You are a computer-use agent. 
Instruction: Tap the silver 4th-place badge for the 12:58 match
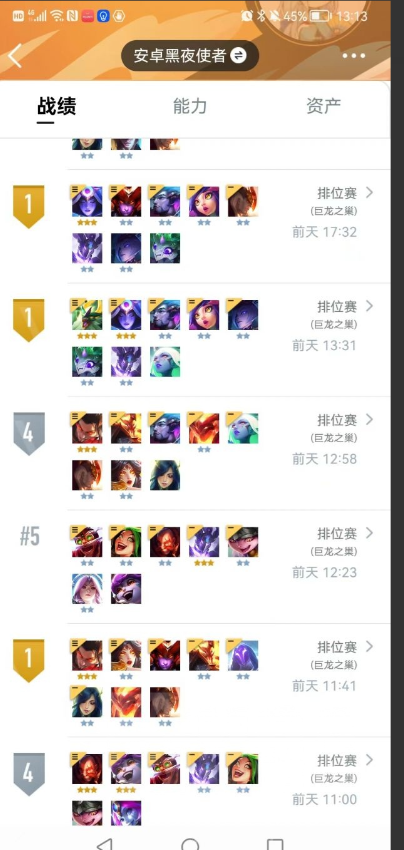(x=28, y=434)
